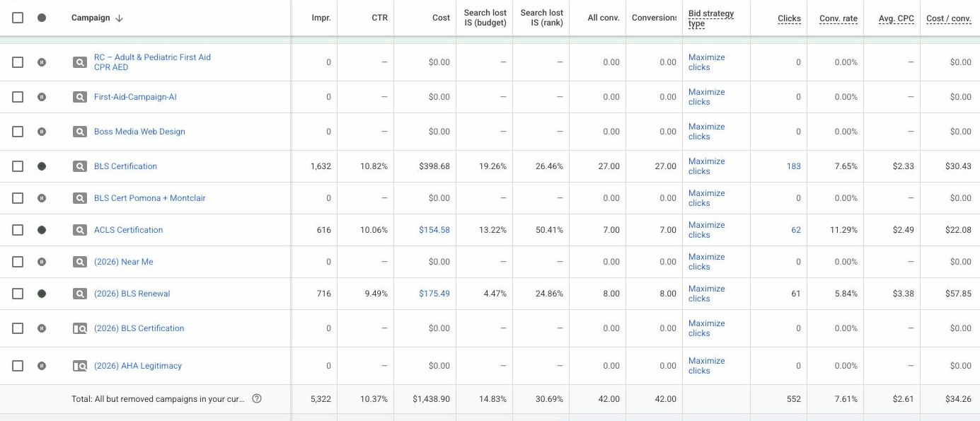The width and height of the screenshot is (980, 421).
Task: Click the campaign type icon beside (2026) AHA Legitimacy
Action: click(x=80, y=366)
